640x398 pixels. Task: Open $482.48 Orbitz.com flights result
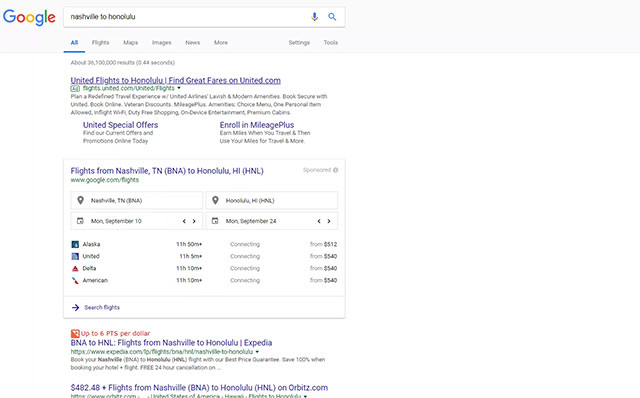coord(199,387)
